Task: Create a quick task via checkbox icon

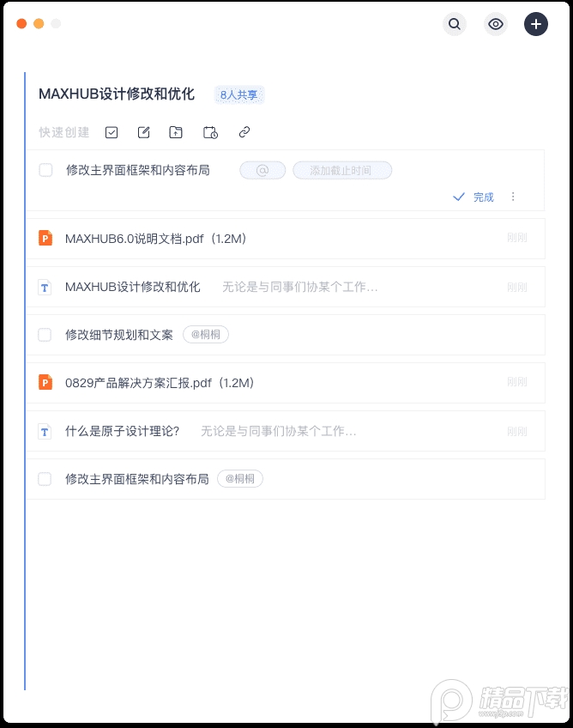Action: pos(112,132)
